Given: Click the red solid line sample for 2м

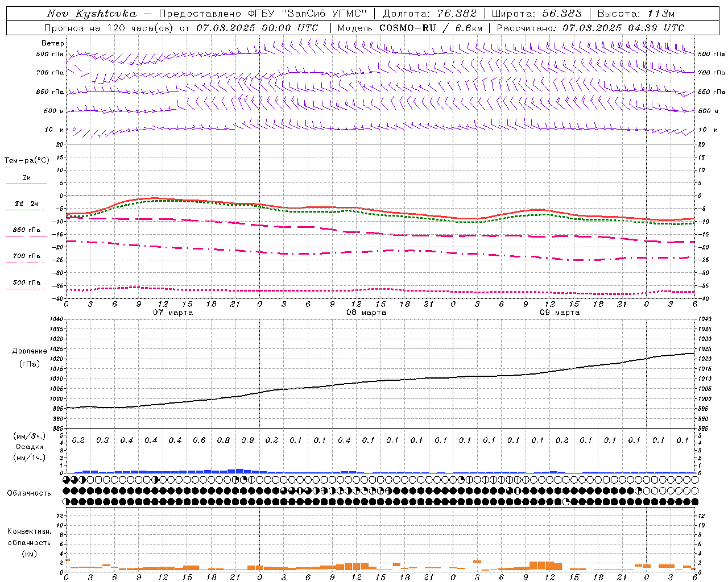Looking at the screenshot, I should click(x=26, y=184).
